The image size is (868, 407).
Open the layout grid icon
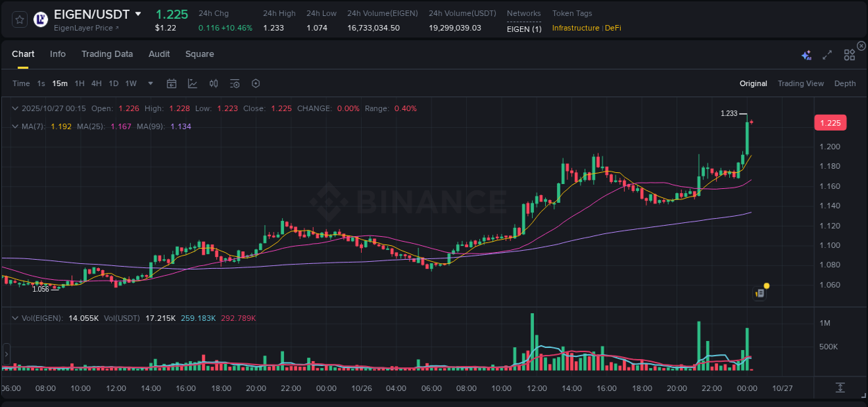click(x=849, y=54)
